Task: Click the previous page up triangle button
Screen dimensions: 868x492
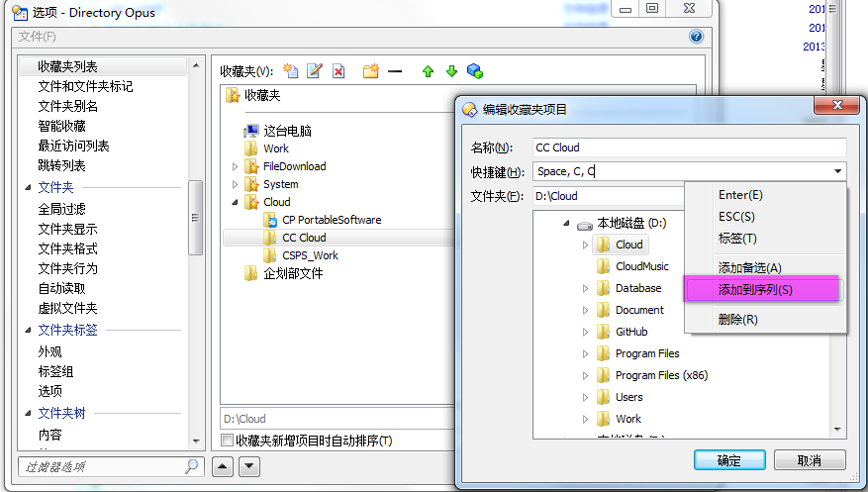Action: pyautogui.click(x=222, y=466)
